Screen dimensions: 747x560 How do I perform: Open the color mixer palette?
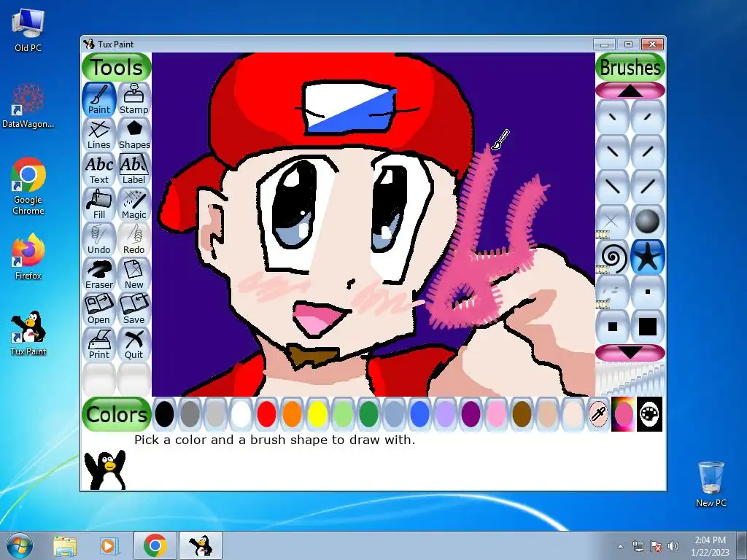tap(649, 414)
